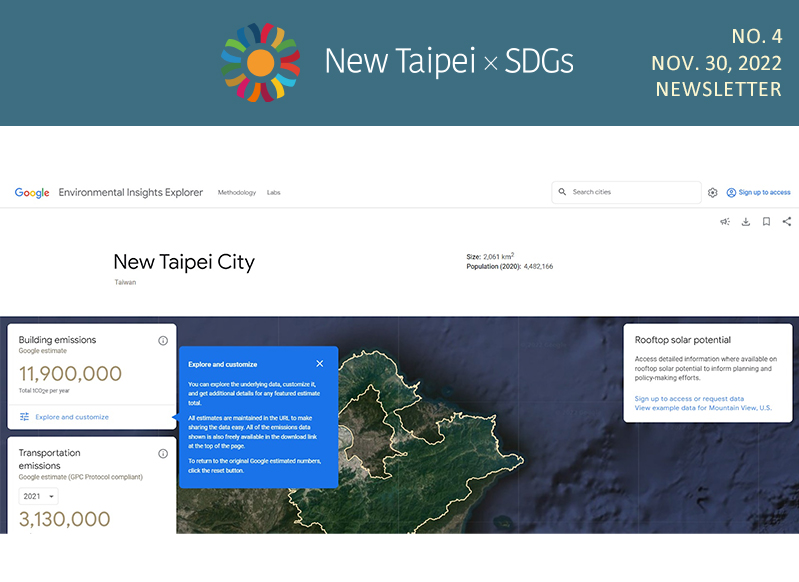Click the New Taipei City heading

pyautogui.click(x=184, y=262)
